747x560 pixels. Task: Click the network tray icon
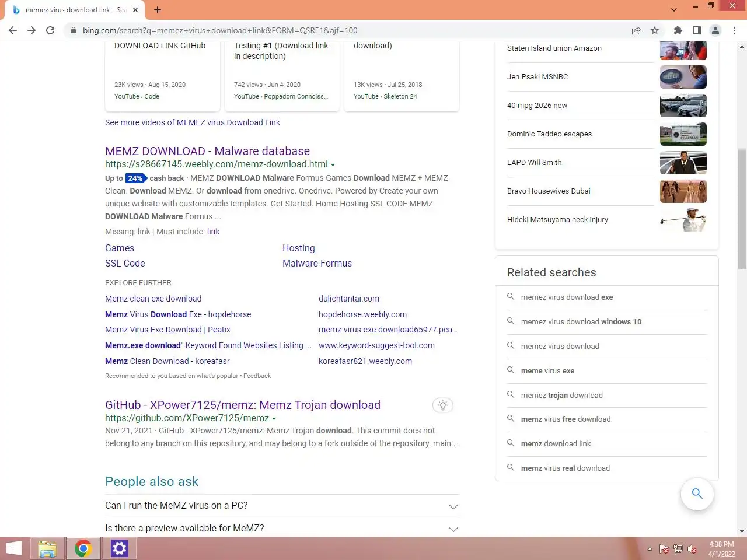point(678,549)
